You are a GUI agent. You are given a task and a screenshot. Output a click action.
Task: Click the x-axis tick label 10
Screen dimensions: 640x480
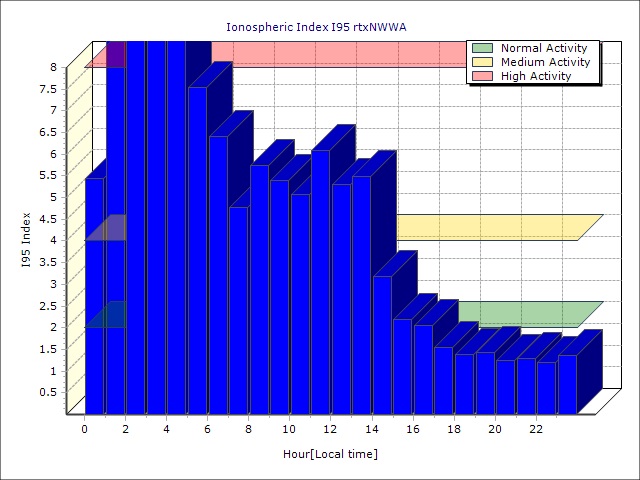click(290, 428)
